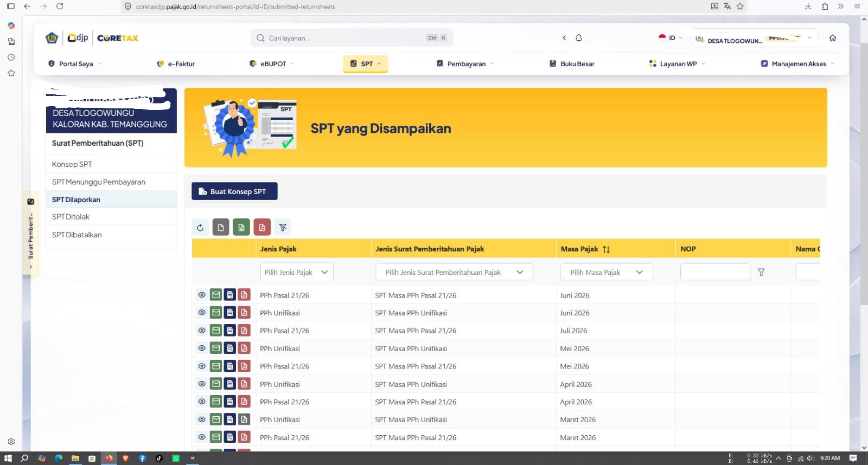Open WhatsApp from the taskbar
The image size is (868, 465).
(176, 458)
